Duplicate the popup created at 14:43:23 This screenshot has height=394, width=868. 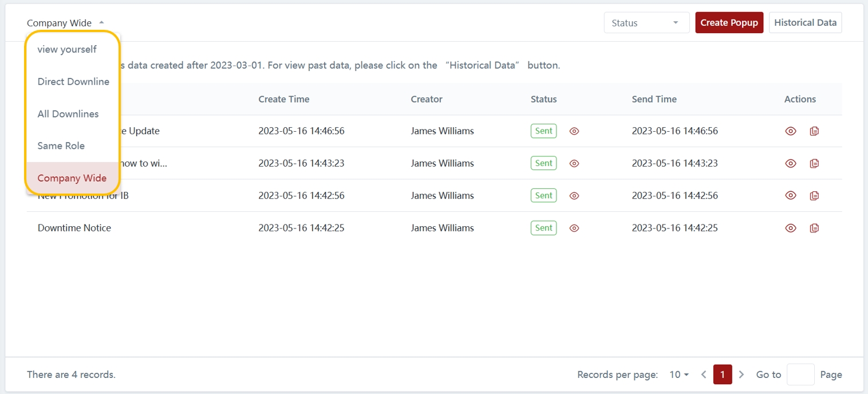[x=814, y=163]
